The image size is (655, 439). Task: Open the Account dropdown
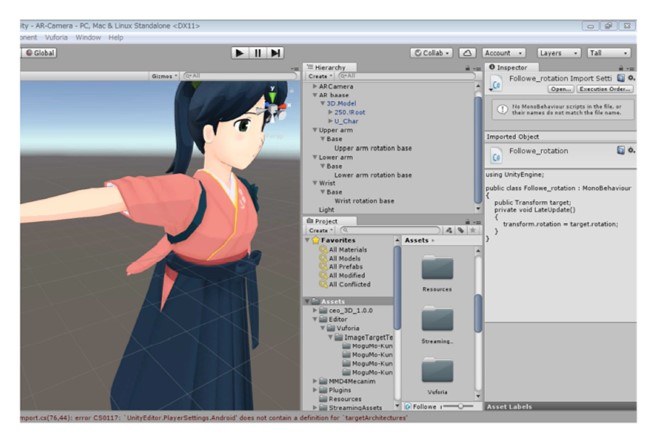(x=504, y=53)
